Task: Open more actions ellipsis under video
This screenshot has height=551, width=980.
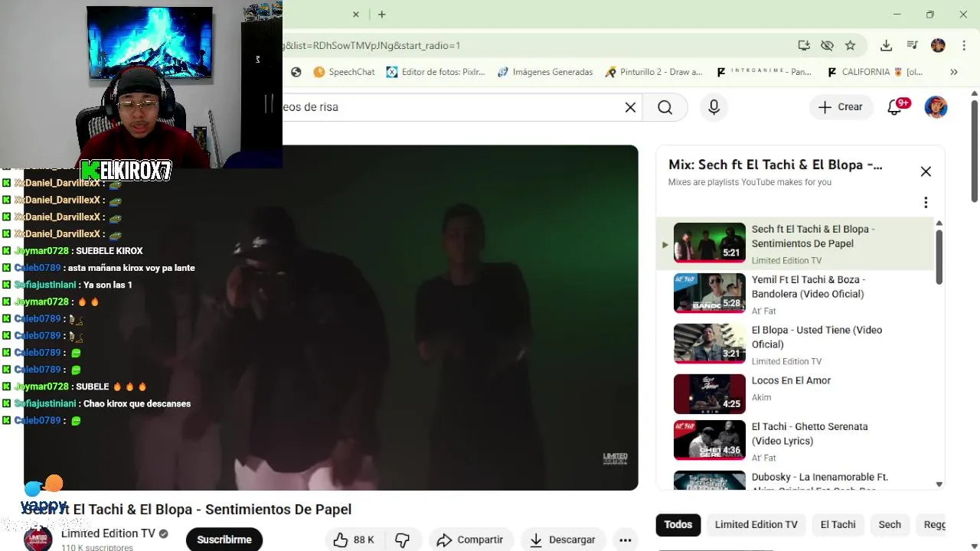Action: pyautogui.click(x=626, y=540)
